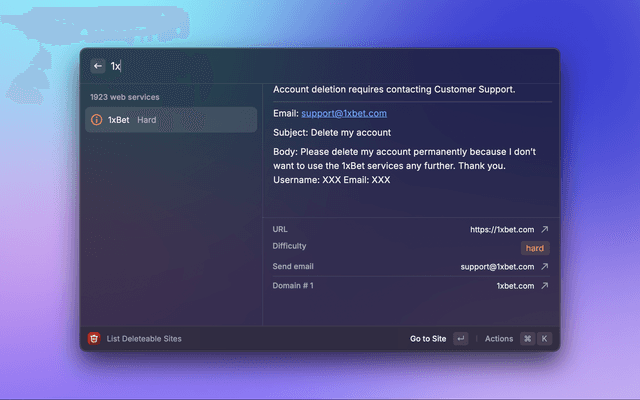640x400 pixels.
Task: Click the "List Deleteable Sites" footer label
Action: [144, 339]
